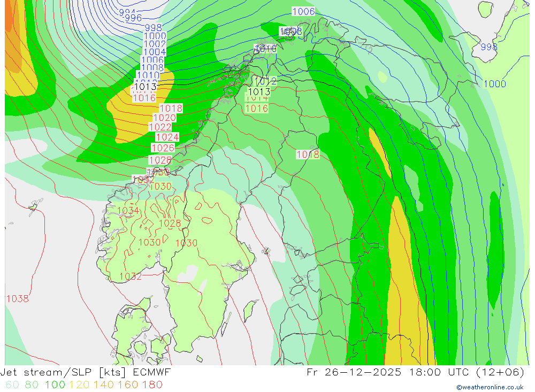Click the 1032 isobar label near southern Norway
The height and width of the screenshot is (392, 535).
[x=131, y=276]
